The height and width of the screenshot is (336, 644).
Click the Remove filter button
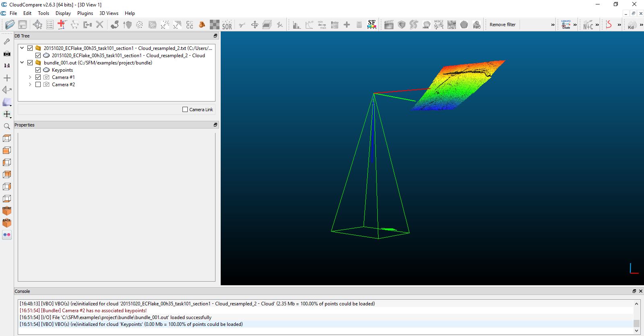tap(502, 25)
